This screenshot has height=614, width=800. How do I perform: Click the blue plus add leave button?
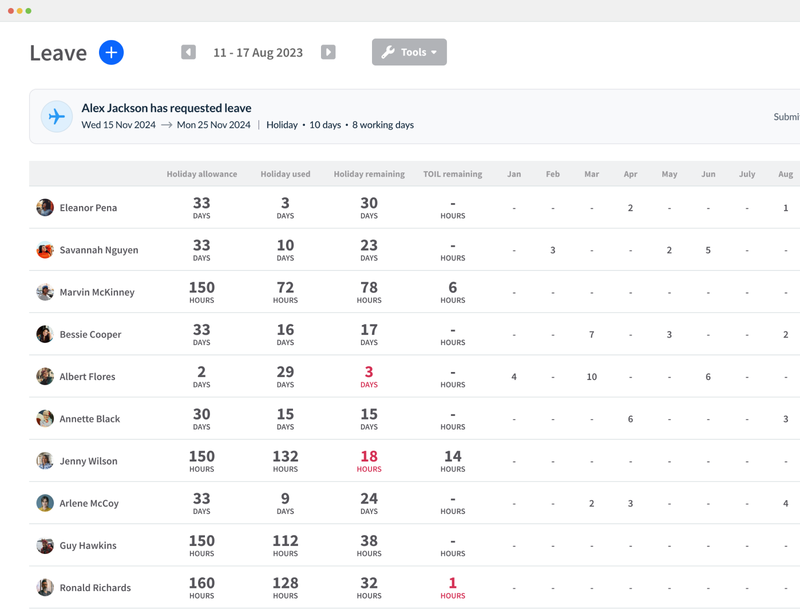[111, 52]
